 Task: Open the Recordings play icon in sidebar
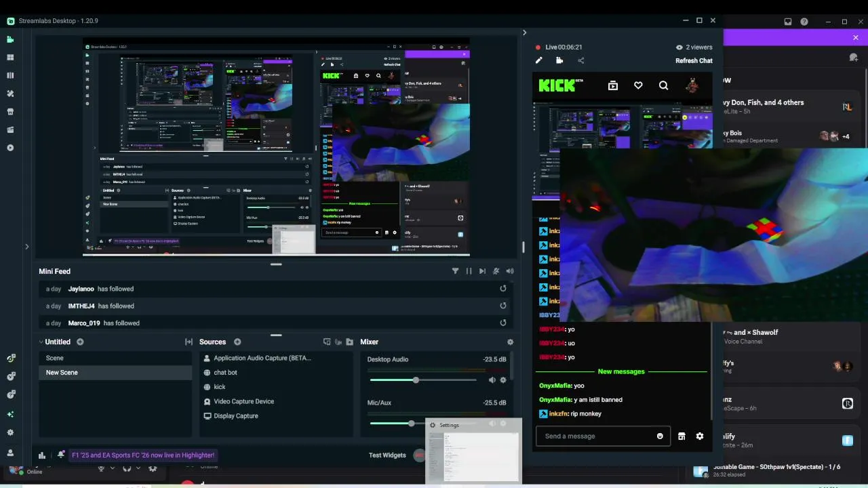pos(10,148)
